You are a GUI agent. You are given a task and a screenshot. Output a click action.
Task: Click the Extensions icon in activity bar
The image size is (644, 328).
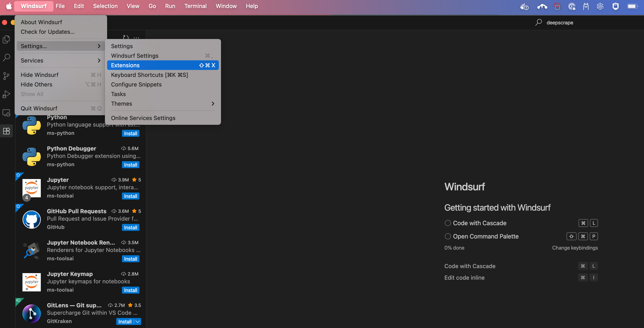point(6,131)
